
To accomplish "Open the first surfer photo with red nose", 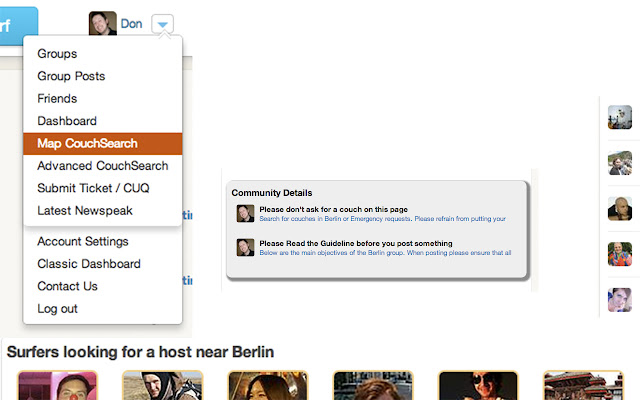I will pyautogui.click(x=58, y=386).
